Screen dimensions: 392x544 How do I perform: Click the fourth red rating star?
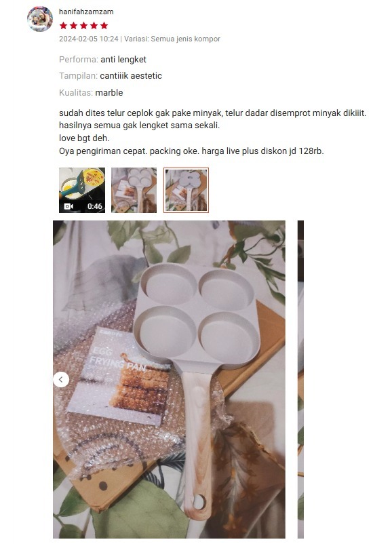point(94,26)
